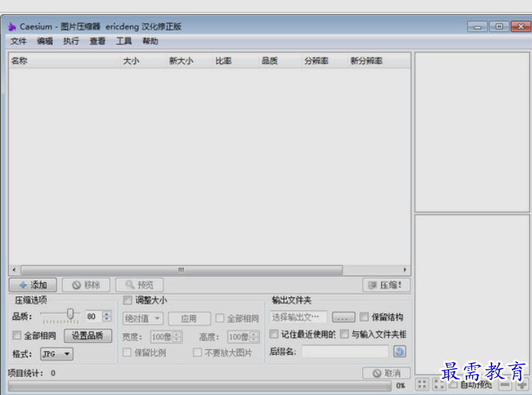This screenshot has height=395, width=532.
Task: Click the 高度 height spinner arrows
Action: click(x=254, y=337)
